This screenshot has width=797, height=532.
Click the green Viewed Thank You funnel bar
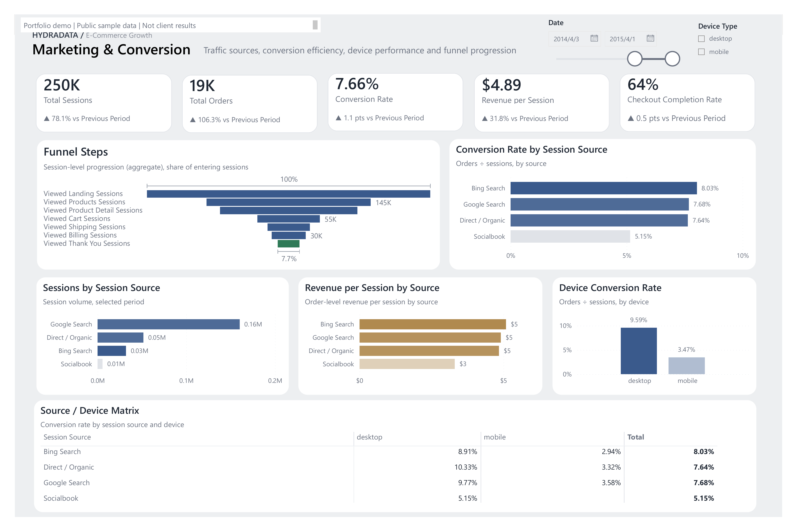[288, 244]
